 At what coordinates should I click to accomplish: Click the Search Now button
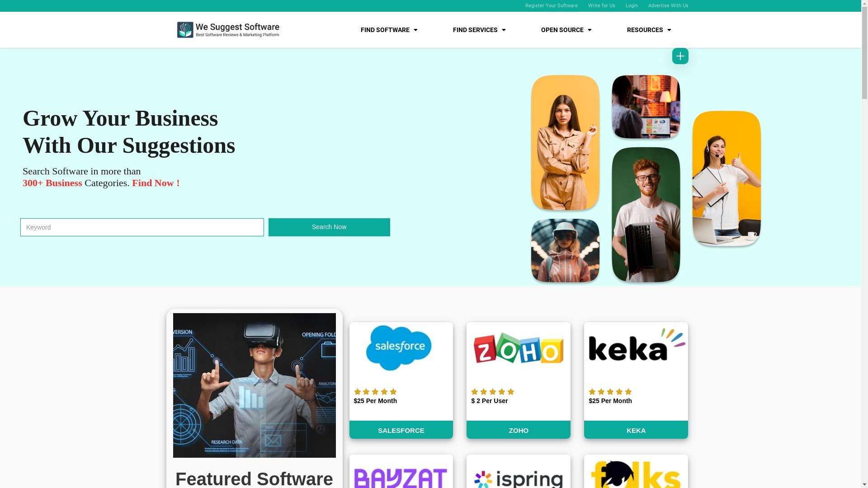pyautogui.click(x=329, y=227)
